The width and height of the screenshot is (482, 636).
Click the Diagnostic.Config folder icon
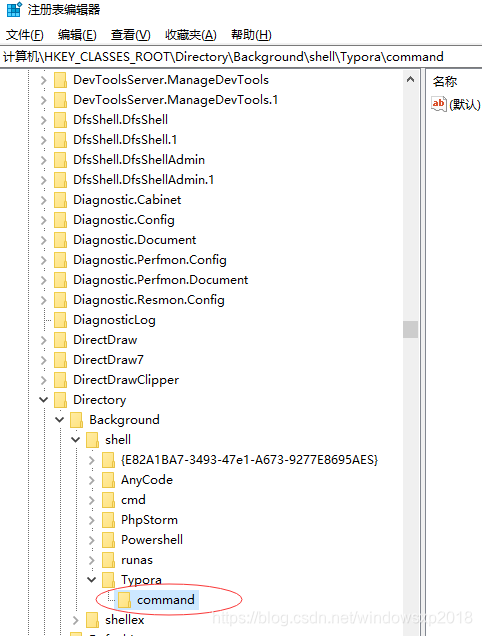tap(60, 220)
